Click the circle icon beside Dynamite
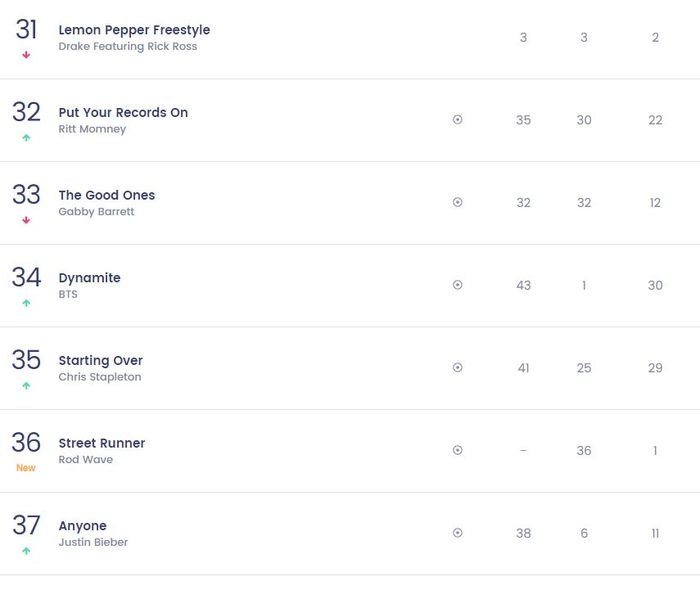700x590 pixels. point(458,285)
